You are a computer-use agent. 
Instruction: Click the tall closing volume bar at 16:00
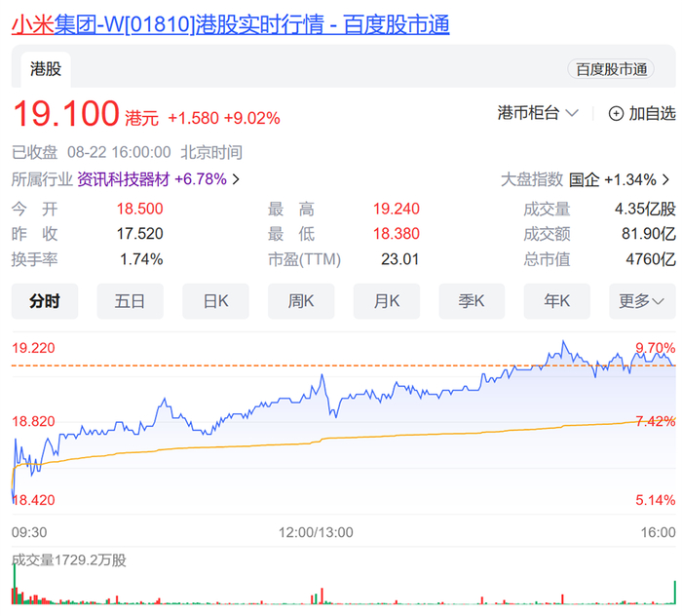(674, 592)
